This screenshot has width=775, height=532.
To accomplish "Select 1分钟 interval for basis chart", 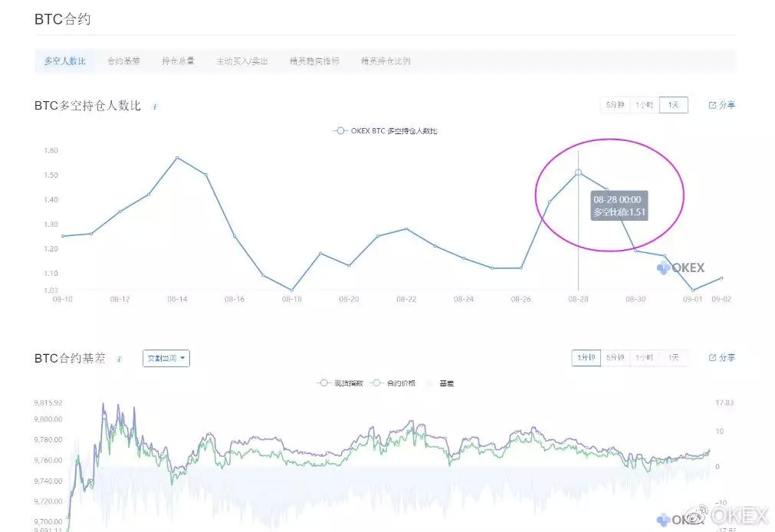I will click(586, 357).
